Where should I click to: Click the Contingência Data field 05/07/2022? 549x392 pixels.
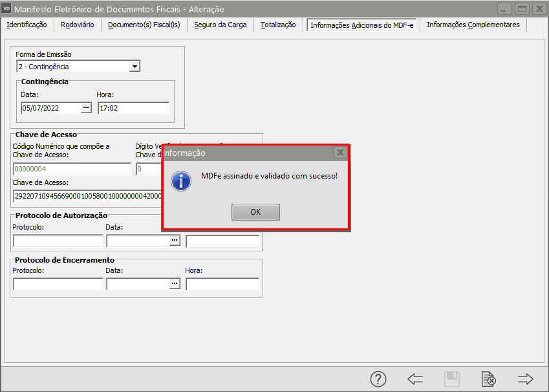pyautogui.click(x=51, y=108)
